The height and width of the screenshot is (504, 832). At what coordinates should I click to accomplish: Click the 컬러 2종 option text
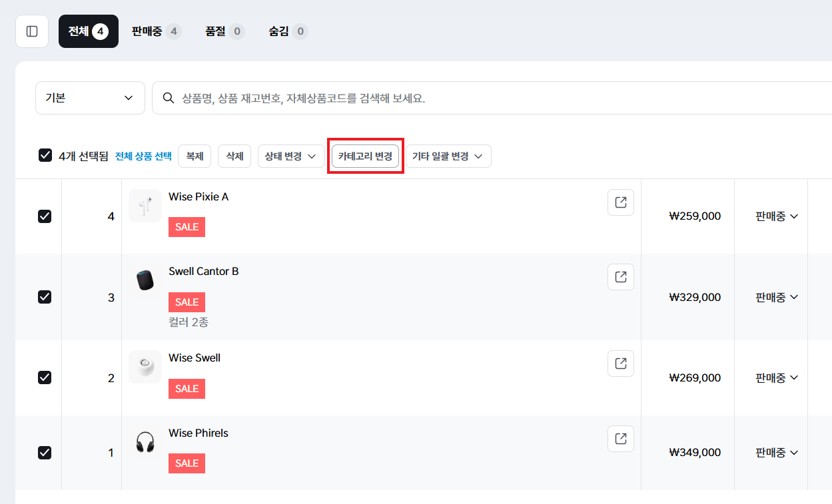pyautogui.click(x=189, y=322)
